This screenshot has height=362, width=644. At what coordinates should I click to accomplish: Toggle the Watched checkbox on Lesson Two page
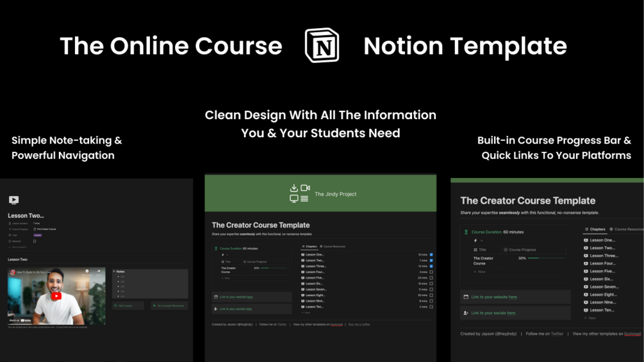coord(35,242)
